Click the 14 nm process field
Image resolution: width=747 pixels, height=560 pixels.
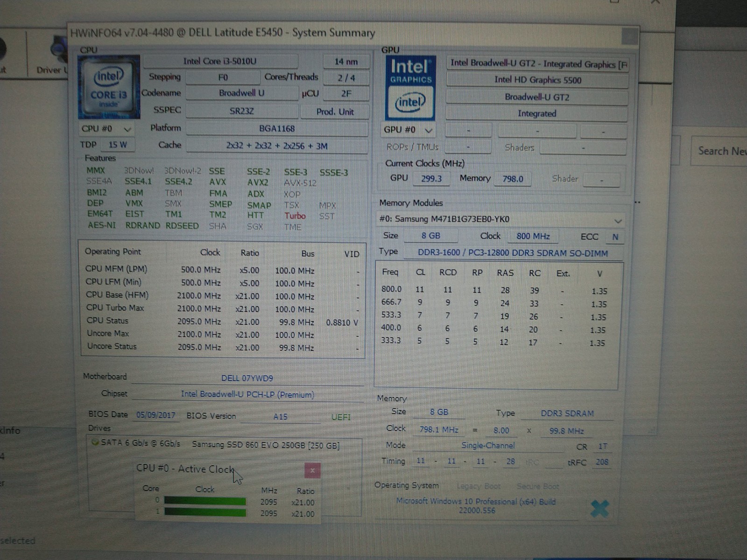pyautogui.click(x=346, y=62)
